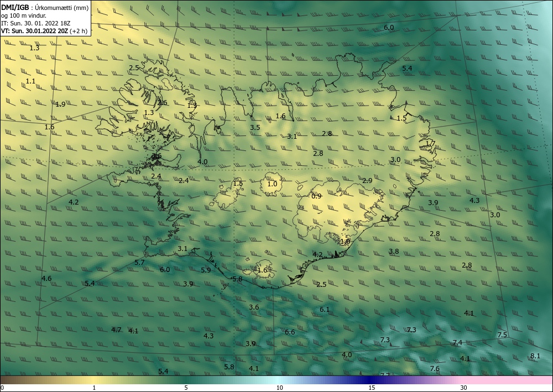This screenshot has height=392, width=553.
Task: Click the map value 1.1
Action: click(30, 81)
